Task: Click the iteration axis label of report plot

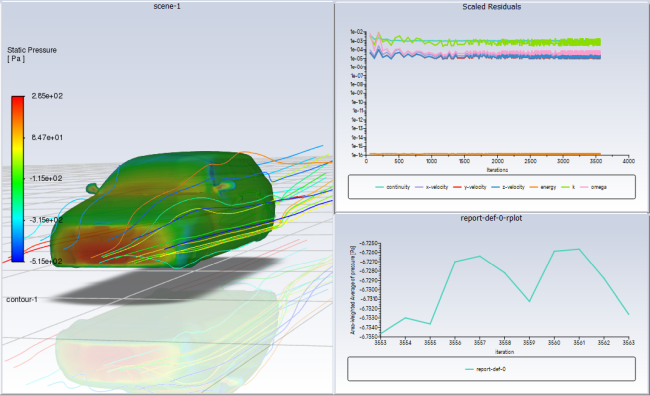Action: click(504, 352)
